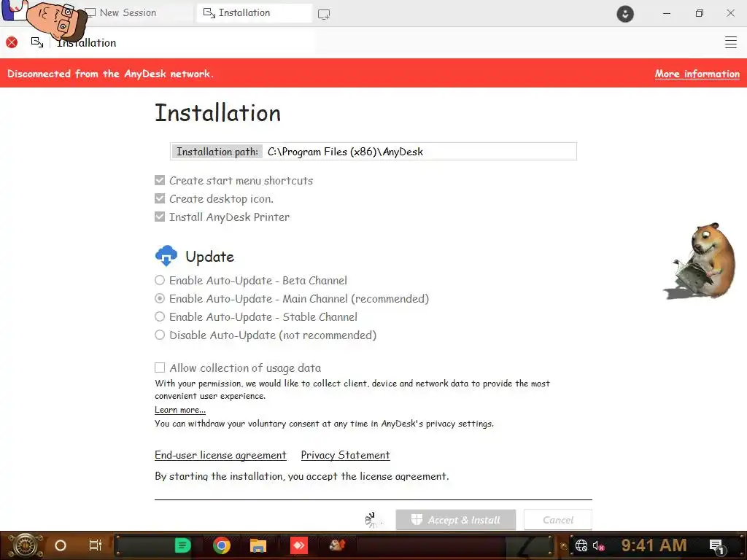Open the More information link

point(697,74)
